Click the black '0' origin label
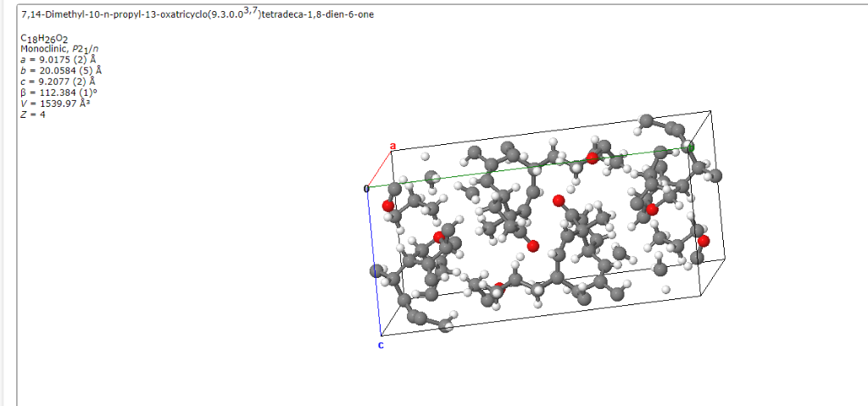868x406 pixels. point(366,189)
